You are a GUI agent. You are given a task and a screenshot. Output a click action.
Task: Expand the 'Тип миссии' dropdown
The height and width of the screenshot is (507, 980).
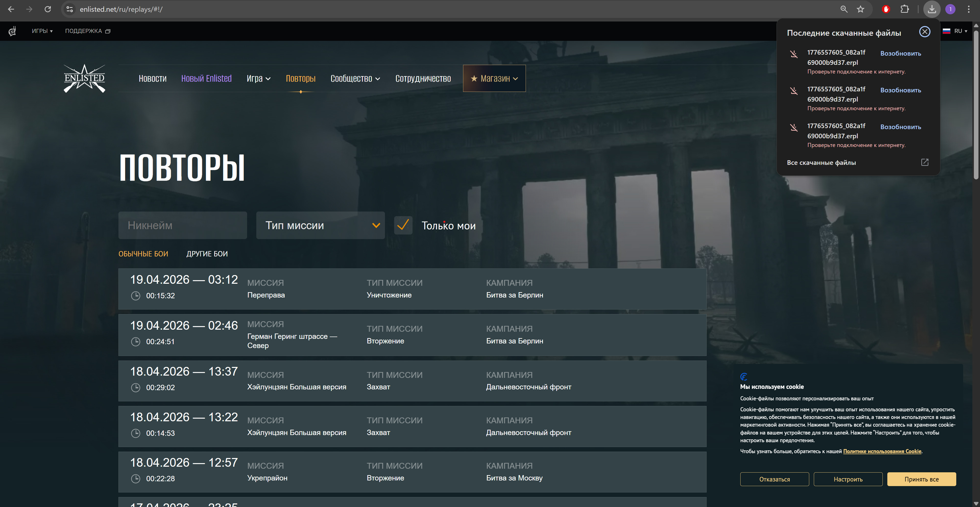tap(320, 225)
